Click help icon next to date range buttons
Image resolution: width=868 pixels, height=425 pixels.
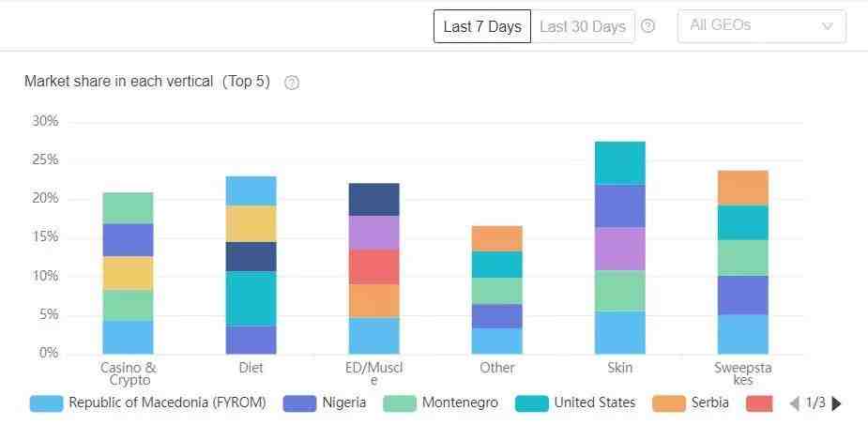point(647,26)
